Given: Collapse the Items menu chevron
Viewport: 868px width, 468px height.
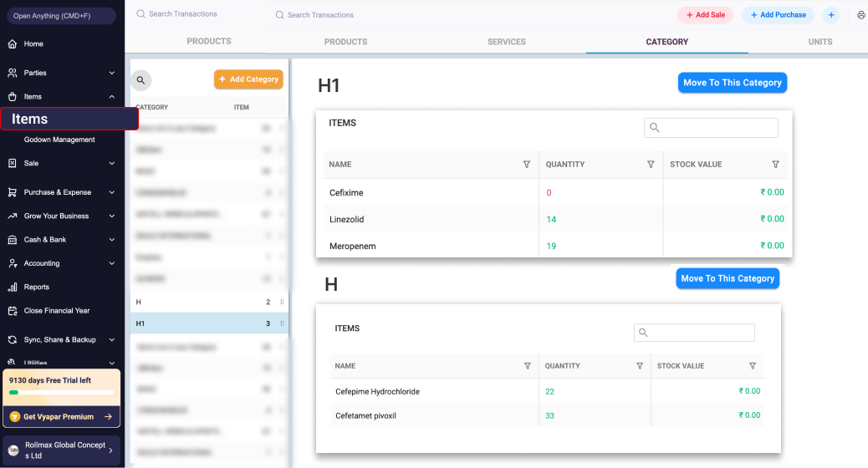Looking at the screenshot, I should pyautogui.click(x=112, y=97).
